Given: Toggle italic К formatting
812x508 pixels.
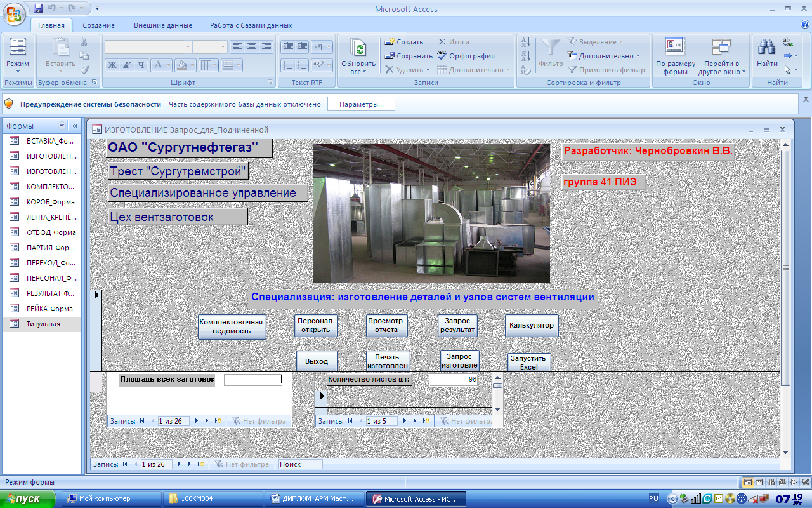Looking at the screenshot, I should 127,65.
